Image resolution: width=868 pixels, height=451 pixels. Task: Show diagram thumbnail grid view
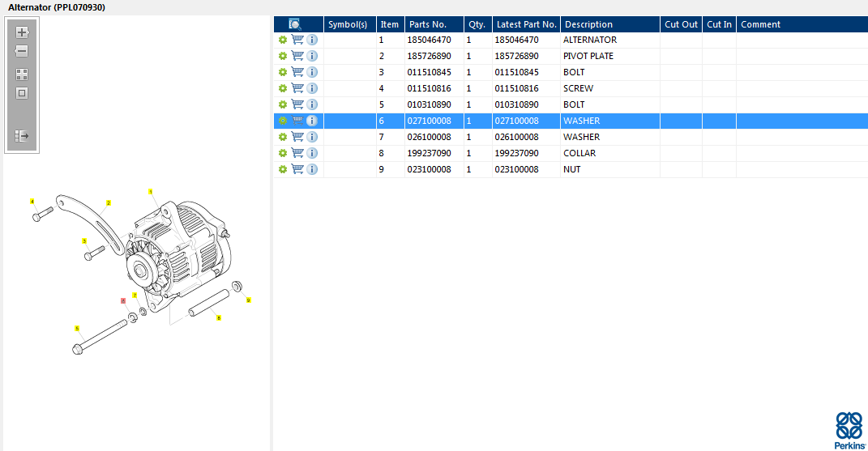pos(22,74)
